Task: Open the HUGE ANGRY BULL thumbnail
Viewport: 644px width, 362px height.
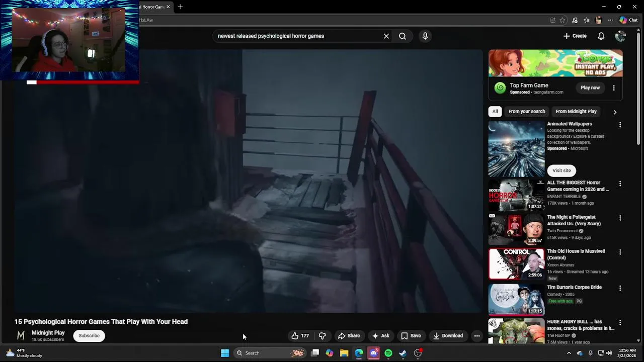Action: pyautogui.click(x=516, y=331)
